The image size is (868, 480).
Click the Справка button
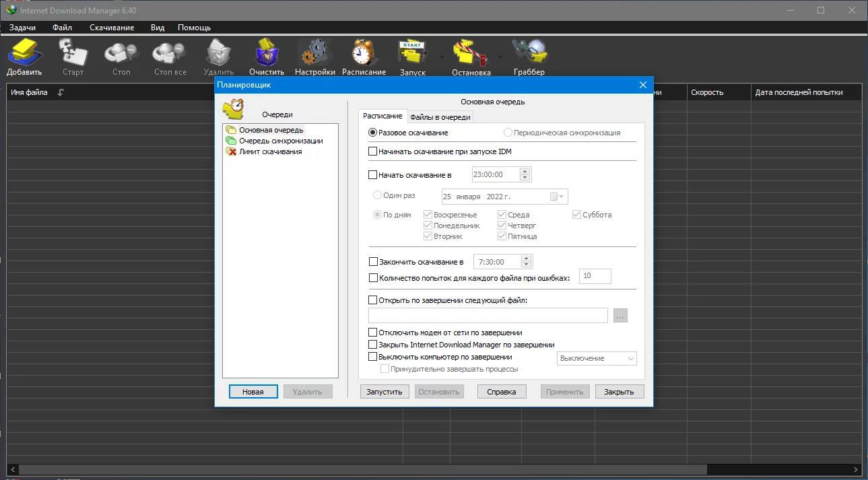[x=502, y=392]
